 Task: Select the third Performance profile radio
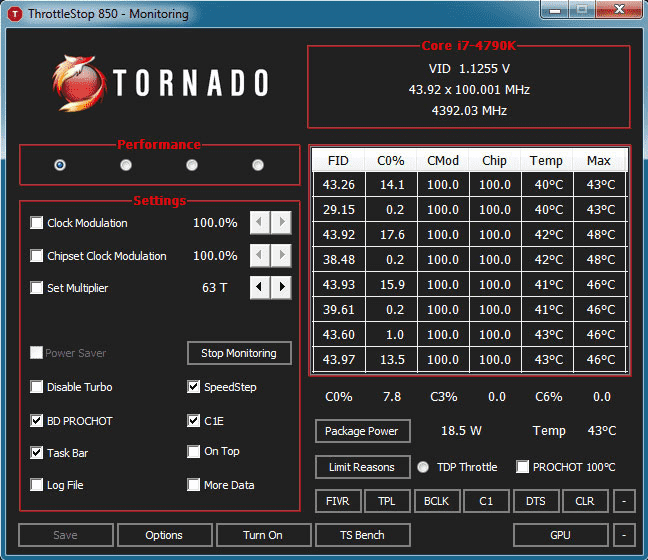[192, 165]
